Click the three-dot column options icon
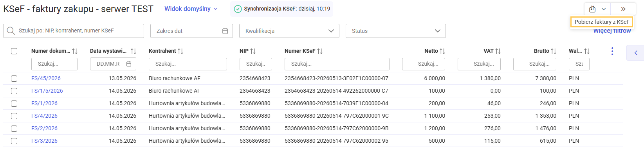The width and height of the screenshot is (644, 147). [612, 51]
